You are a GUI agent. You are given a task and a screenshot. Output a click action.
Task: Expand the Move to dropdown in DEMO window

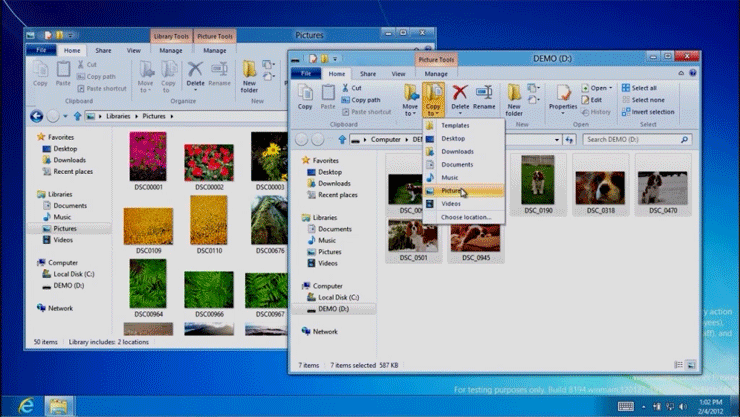410,110
